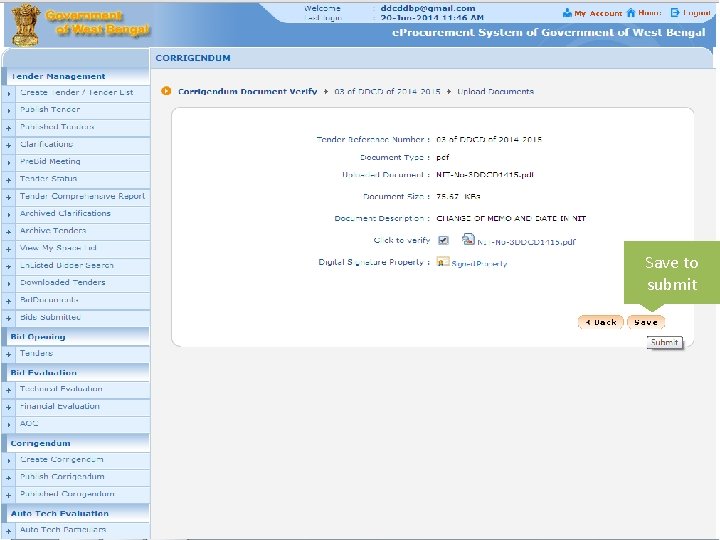720x540 pixels.
Task: Expand plus sign beside Bids Submitted
Action: pos(8,318)
